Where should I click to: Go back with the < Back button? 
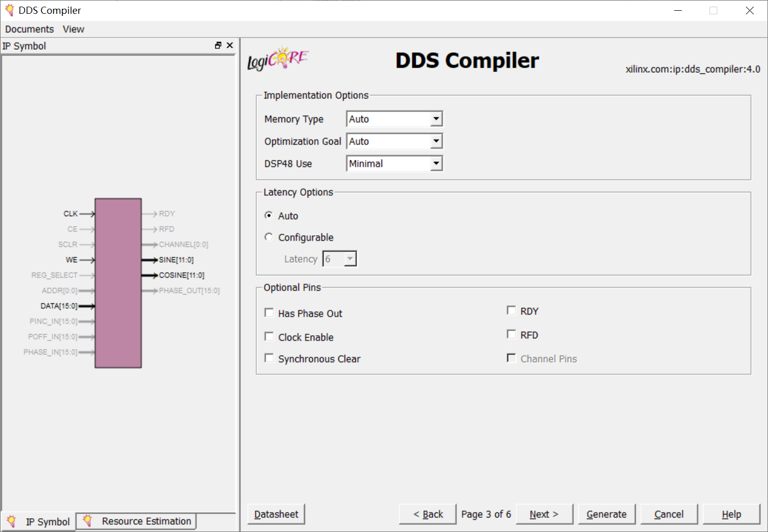(428, 514)
